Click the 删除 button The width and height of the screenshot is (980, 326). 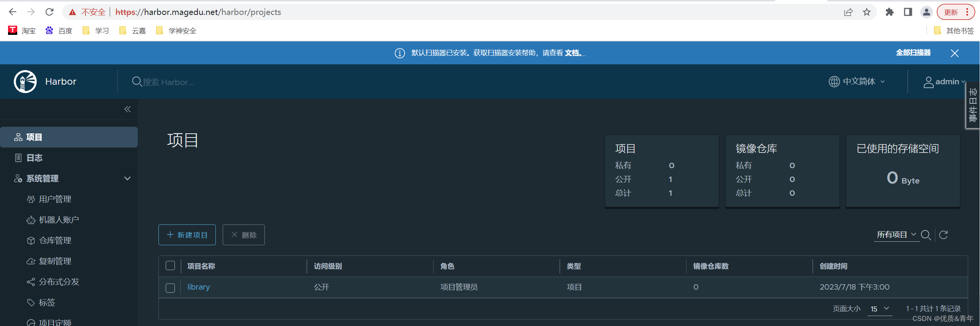click(244, 235)
